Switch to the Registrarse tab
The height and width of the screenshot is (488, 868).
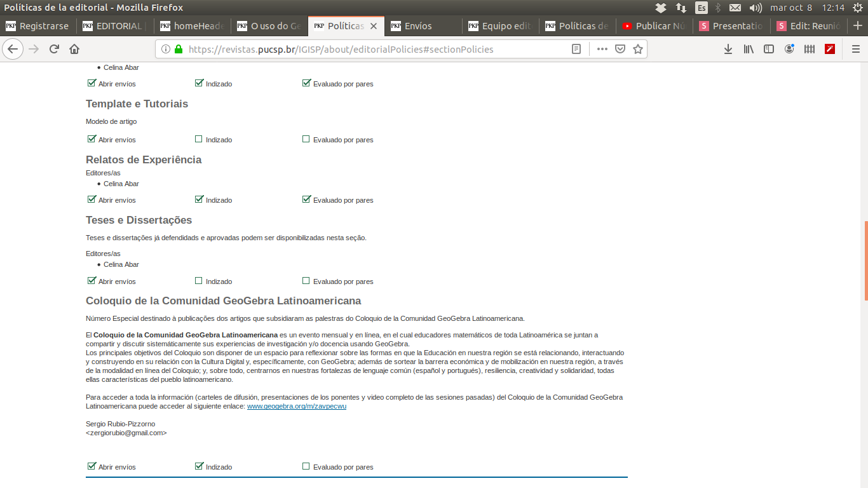(x=38, y=26)
